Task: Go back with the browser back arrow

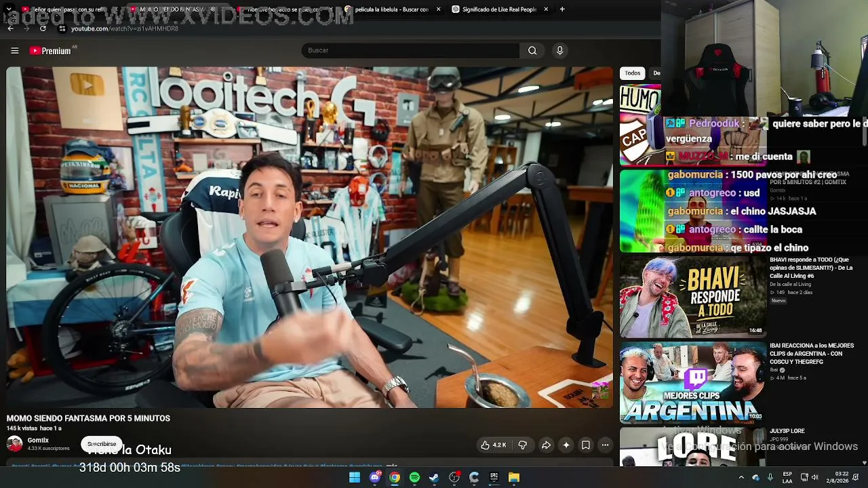Action: 10,28
